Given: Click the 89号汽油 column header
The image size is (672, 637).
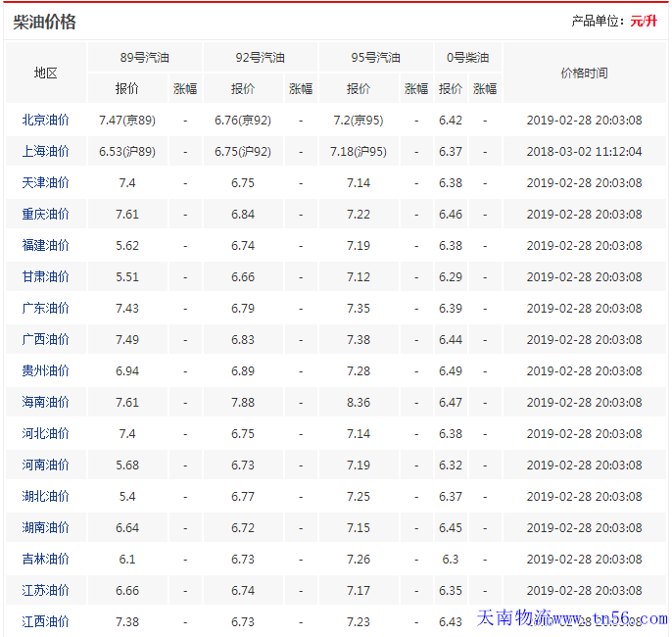Looking at the screenshot, I should (x=144, y=57).
